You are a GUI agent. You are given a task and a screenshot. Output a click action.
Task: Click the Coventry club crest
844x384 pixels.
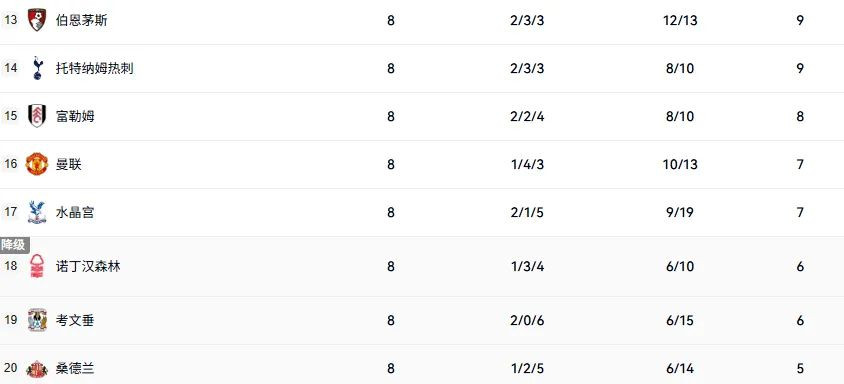37,320
